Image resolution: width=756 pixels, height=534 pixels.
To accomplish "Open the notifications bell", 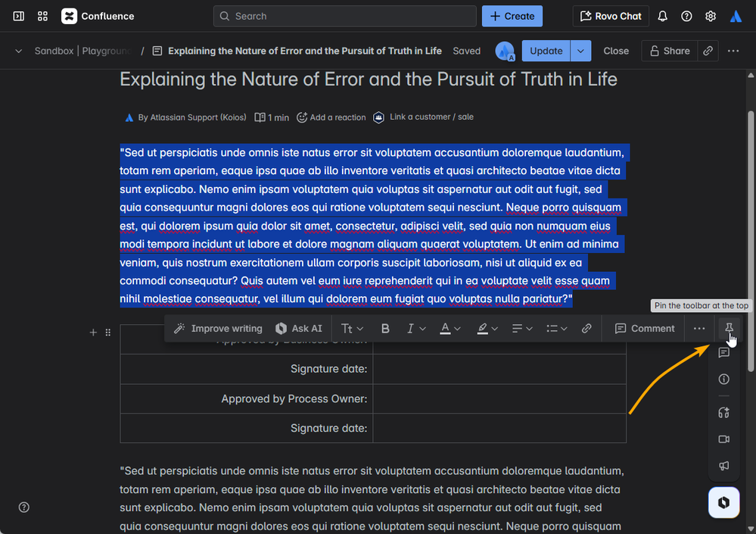I will (x=662, y=16).
